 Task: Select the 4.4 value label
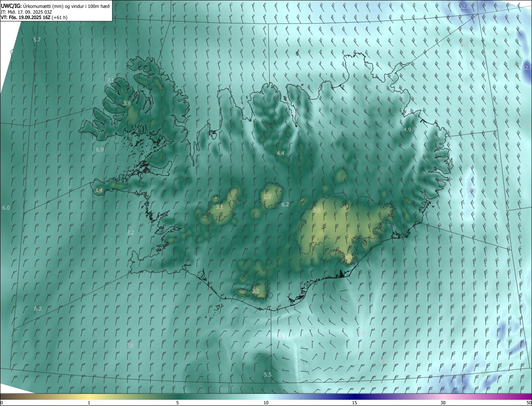click(x=281, y=153)
